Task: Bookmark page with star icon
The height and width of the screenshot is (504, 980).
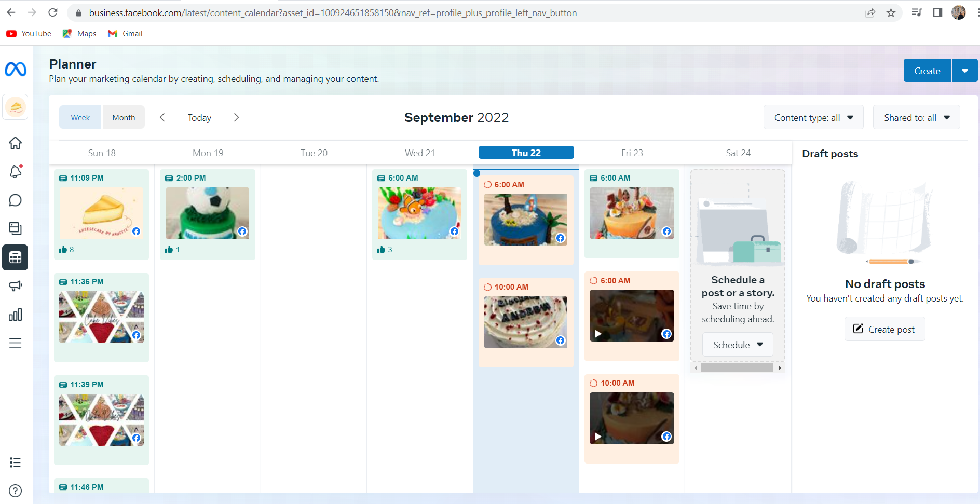Action: tap(891, 12)
